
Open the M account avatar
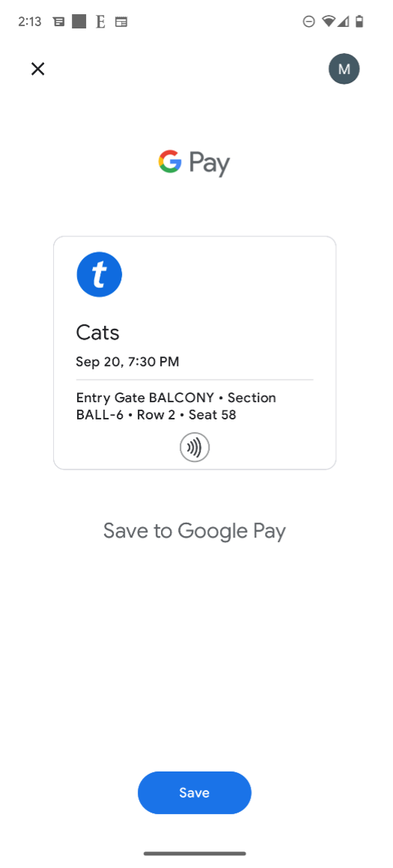(344, 69)
